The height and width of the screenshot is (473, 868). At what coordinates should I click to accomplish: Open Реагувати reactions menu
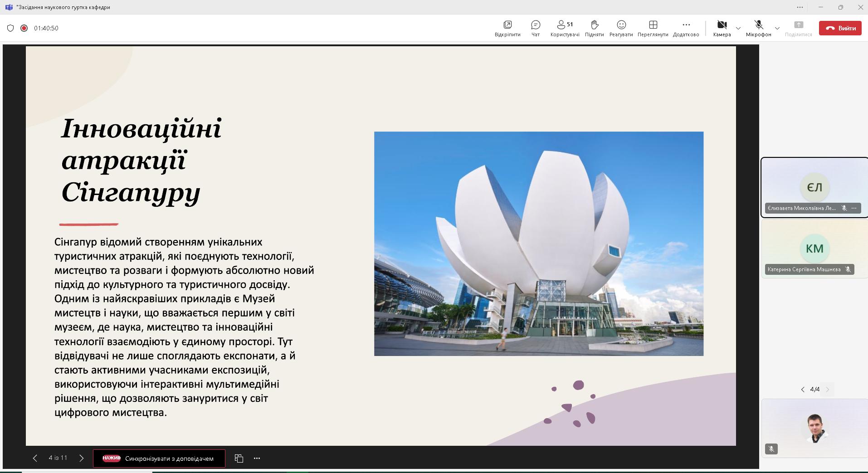[x=621, y=28]
